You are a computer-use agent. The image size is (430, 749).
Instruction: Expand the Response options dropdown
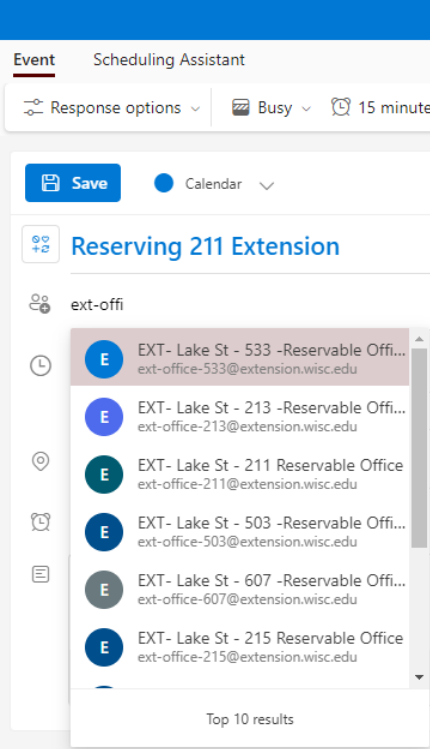[x=112, y=107]
